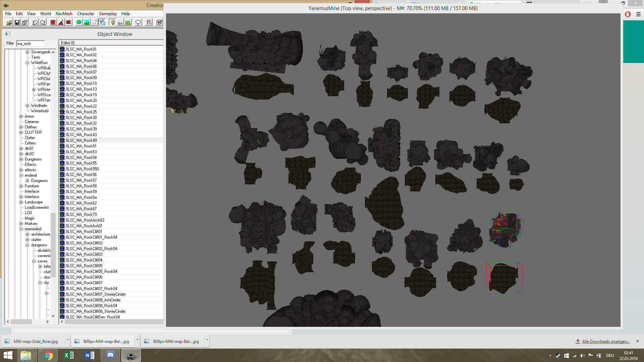The width and height of the screenshot is (644, 362).
Task: Open the File menu
Action: tap(8, 14)
